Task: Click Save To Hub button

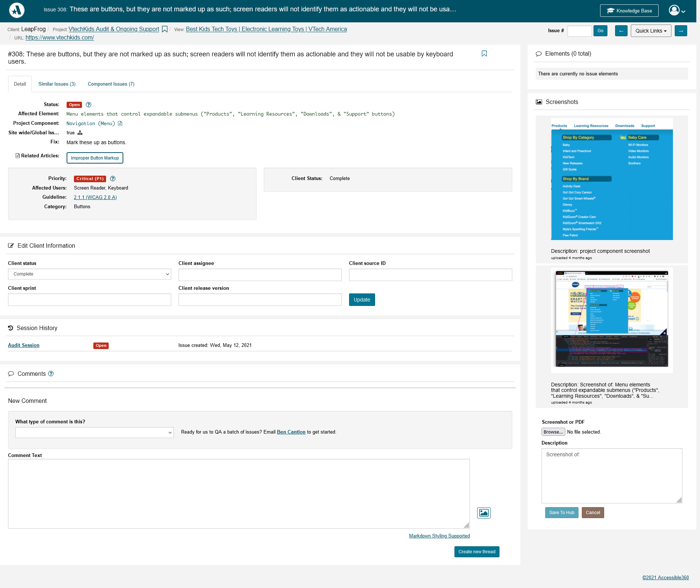Action: tap(562, 513)
